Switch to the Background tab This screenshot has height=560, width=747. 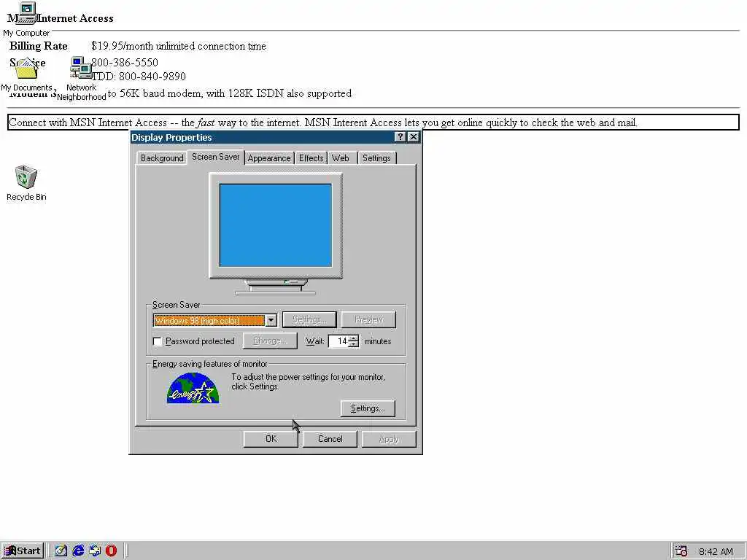click(161, 158)
